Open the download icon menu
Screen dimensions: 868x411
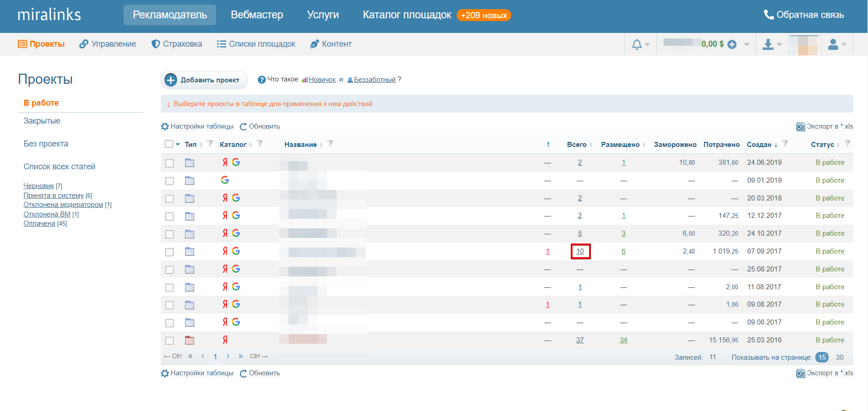point(768,44)
